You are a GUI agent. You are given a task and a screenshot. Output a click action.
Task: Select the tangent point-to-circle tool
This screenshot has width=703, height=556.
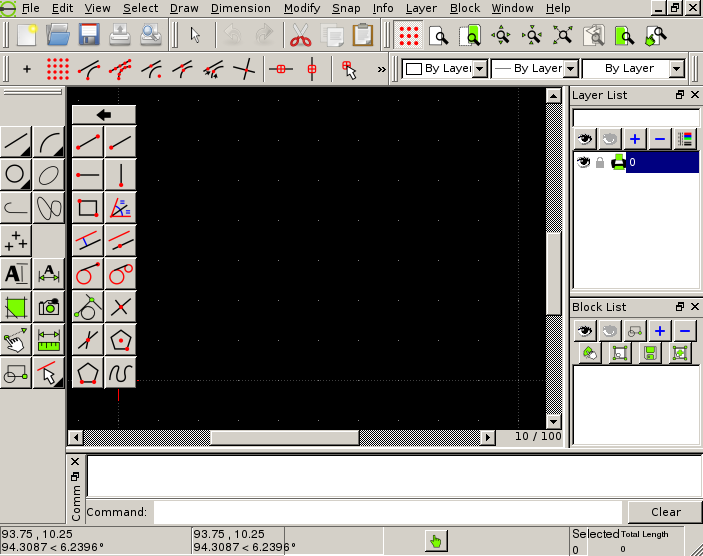[88, 274]
